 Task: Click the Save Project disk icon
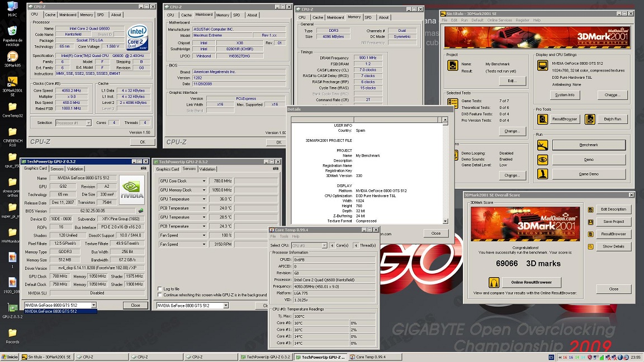(x=590, y=222)
